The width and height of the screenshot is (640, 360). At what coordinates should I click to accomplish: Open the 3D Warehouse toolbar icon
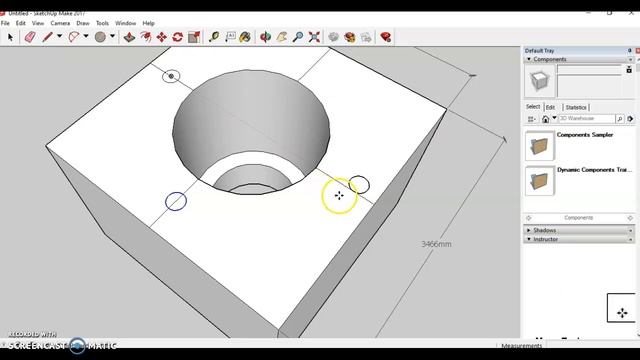tap(333, 37)
